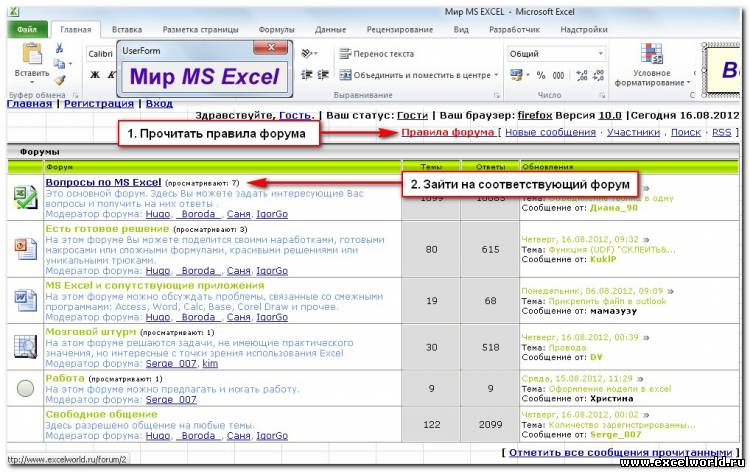Close the UserForm dialog

(270, 47)
